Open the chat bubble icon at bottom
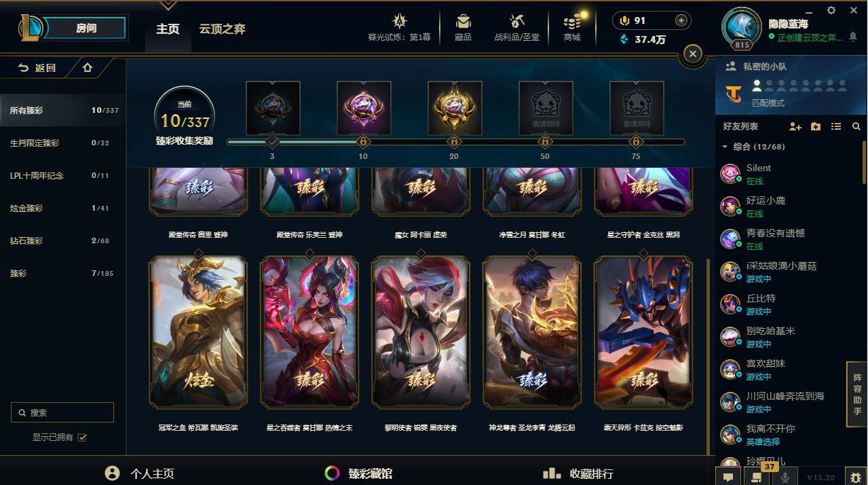The width and height of the screenshot is (868, 485). tap(728, 477)
